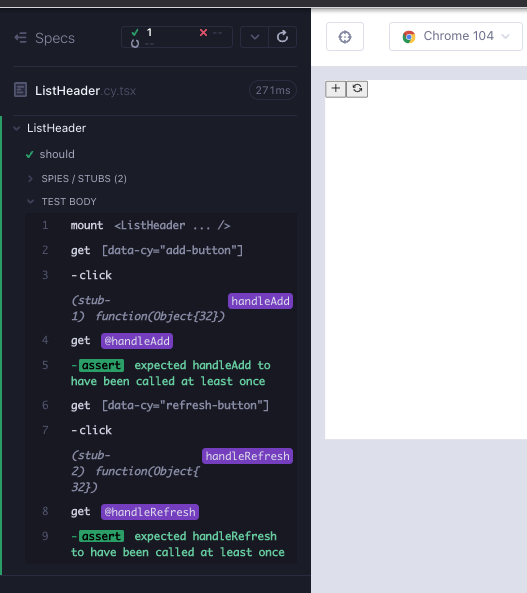Select the mount ListHeader command
The image size is (527, 593).
(161, 225)
